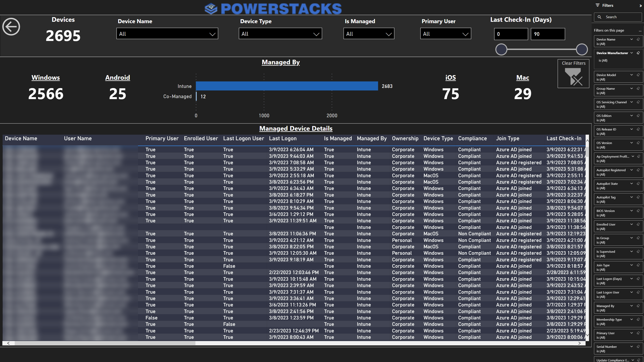Expand the Device Model filter card chevron
The image size is (644, 362).
[632, 75]
